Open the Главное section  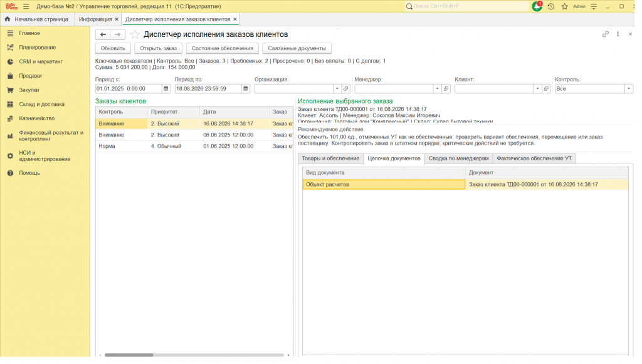pyautogui.click(x=30, y=34)
